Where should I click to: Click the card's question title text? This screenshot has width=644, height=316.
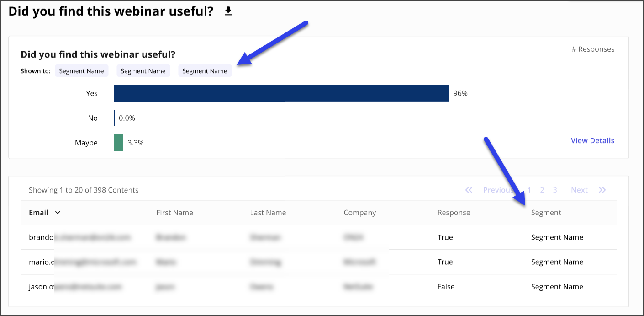98,54
